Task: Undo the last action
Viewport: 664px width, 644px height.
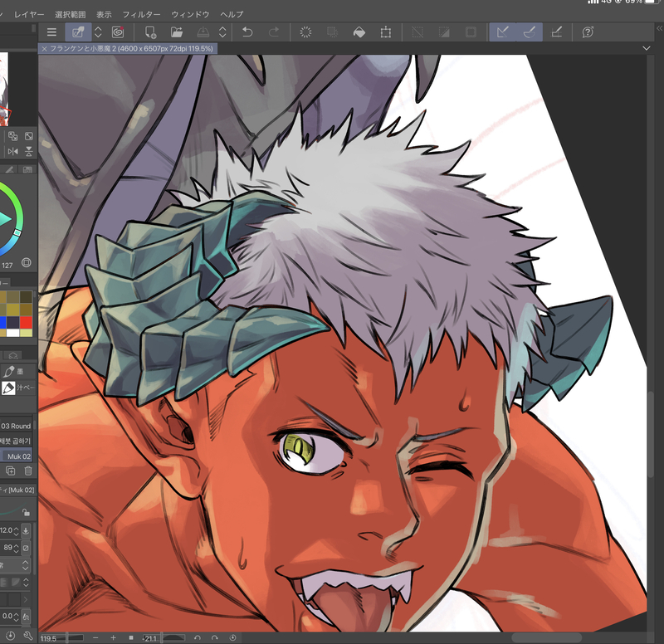Action: 247,32
